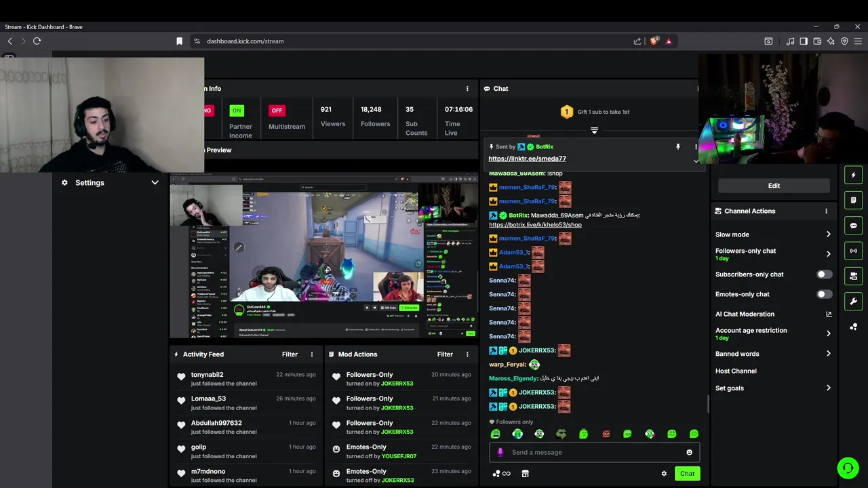Click Host Channel action

(736, 371)
